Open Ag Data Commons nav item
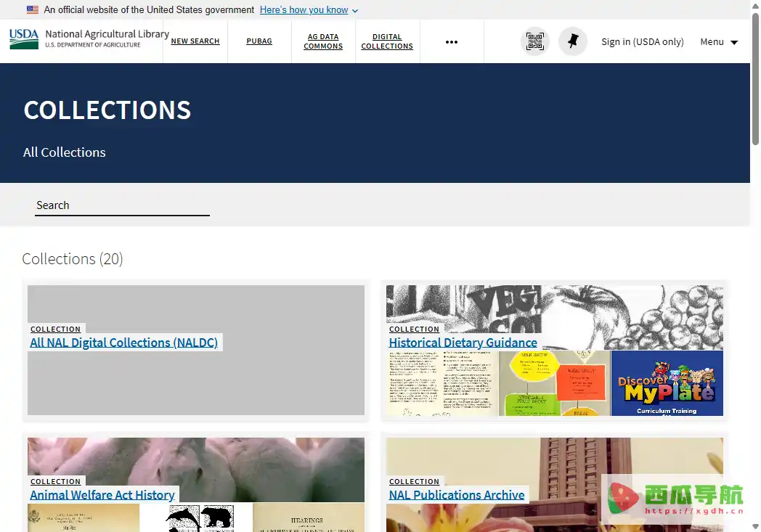761x532 pixels. click(323, 41)
